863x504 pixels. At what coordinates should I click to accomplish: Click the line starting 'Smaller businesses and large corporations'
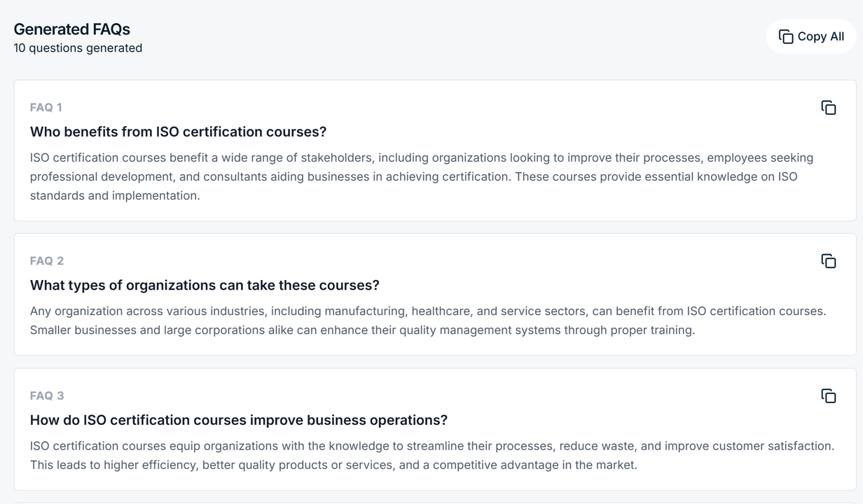(362, 330)
